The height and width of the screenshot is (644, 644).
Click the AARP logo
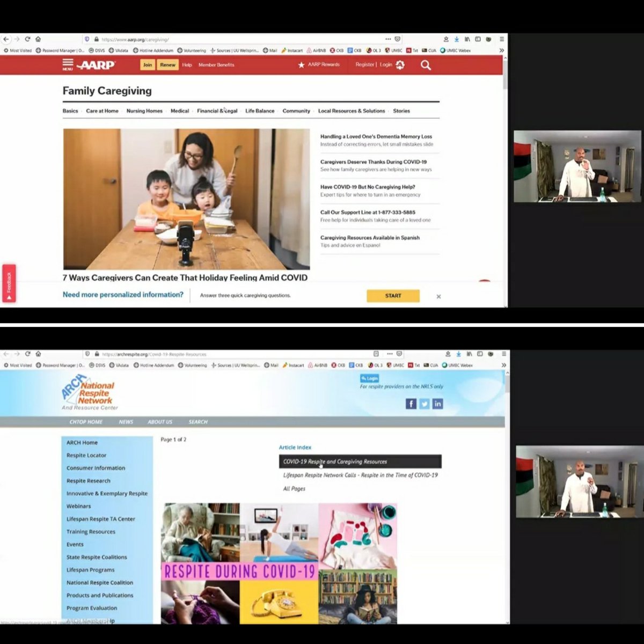click(96, 65)
